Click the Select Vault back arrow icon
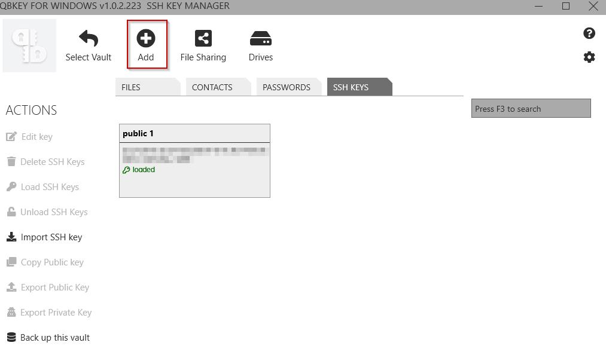Screen dimensions: 606x364 (89, 38)
